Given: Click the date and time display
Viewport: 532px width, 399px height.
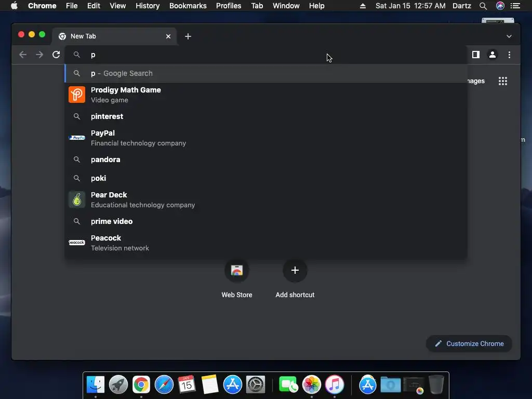Looking at the screenshot, I should [x=410, y=6].
